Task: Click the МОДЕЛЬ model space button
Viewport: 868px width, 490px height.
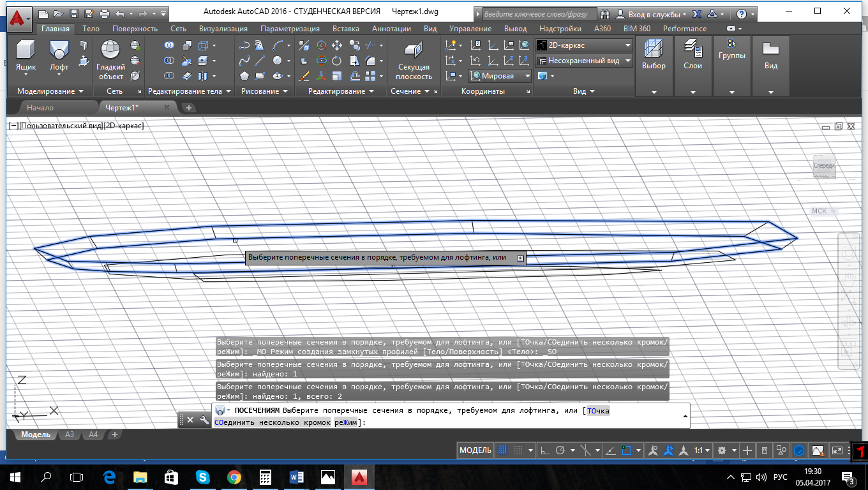Action: [476, 450]
